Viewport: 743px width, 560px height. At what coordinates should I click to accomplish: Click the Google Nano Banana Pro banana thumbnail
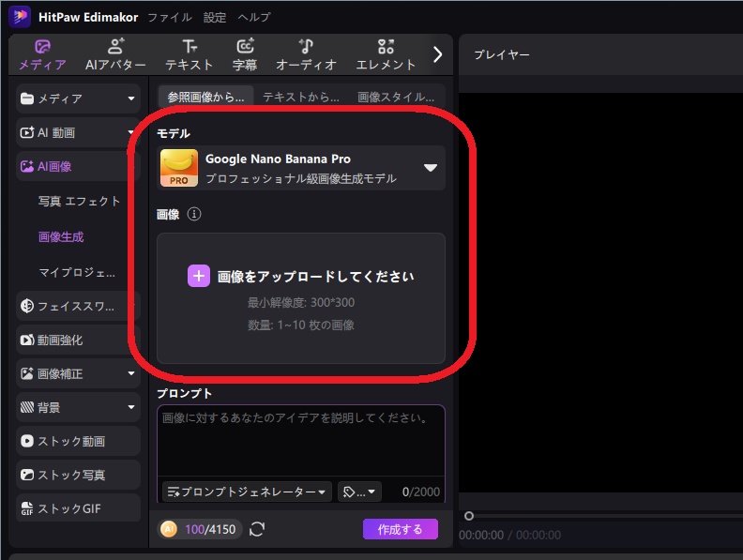point(179,168)
